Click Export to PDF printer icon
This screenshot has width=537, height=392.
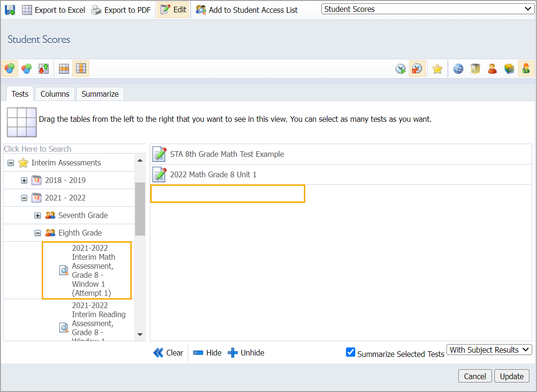[x=96, y=10]
